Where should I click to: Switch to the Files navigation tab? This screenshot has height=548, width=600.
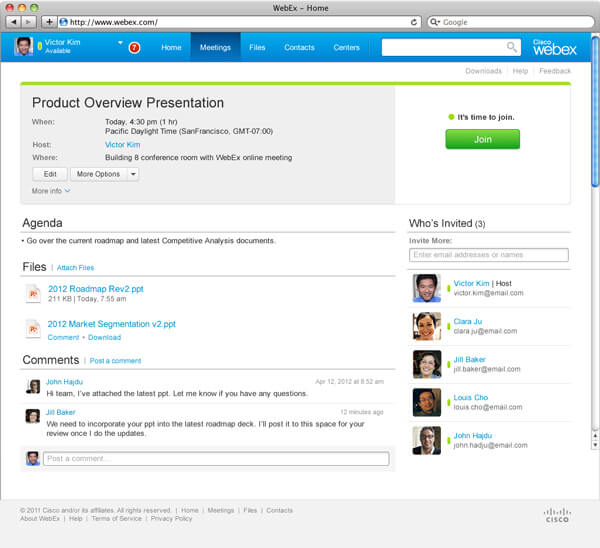click(x=257, y=47)
